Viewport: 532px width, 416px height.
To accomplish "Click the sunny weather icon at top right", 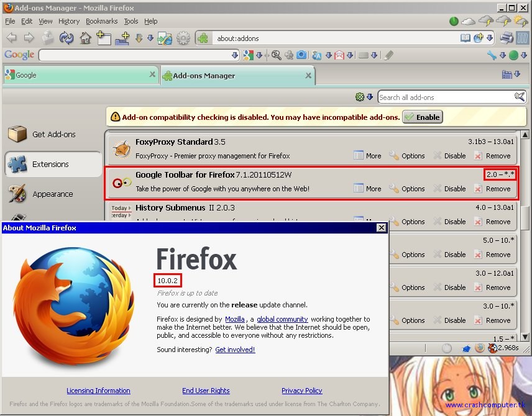I will pyautogui.click(x=521, y=20).
